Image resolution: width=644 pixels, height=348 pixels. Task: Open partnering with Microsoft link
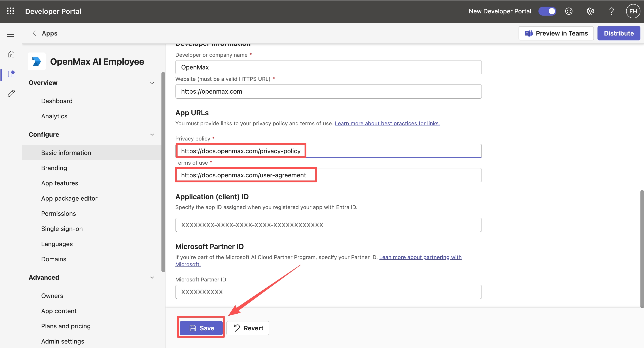420,257
